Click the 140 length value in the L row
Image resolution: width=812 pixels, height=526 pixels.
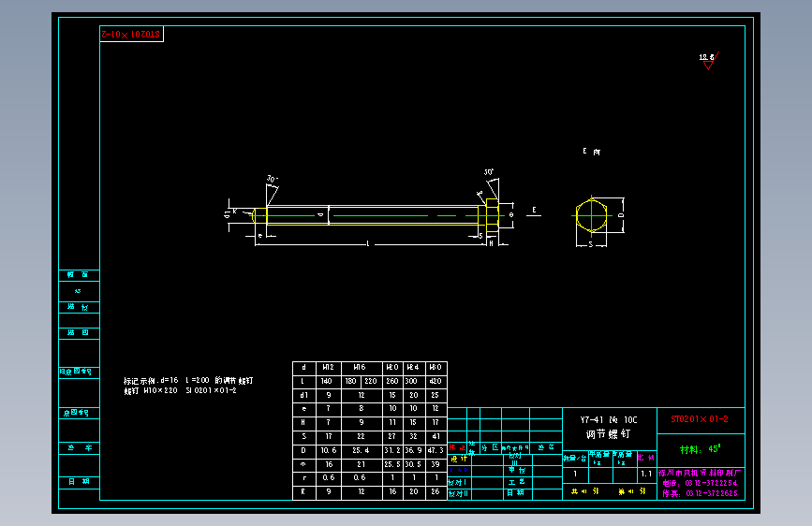[x=326, y=381]
